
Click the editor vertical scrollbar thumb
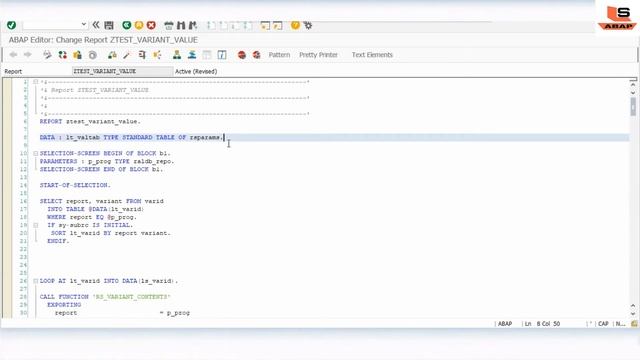pyautogui.click(x=633, y=107)
